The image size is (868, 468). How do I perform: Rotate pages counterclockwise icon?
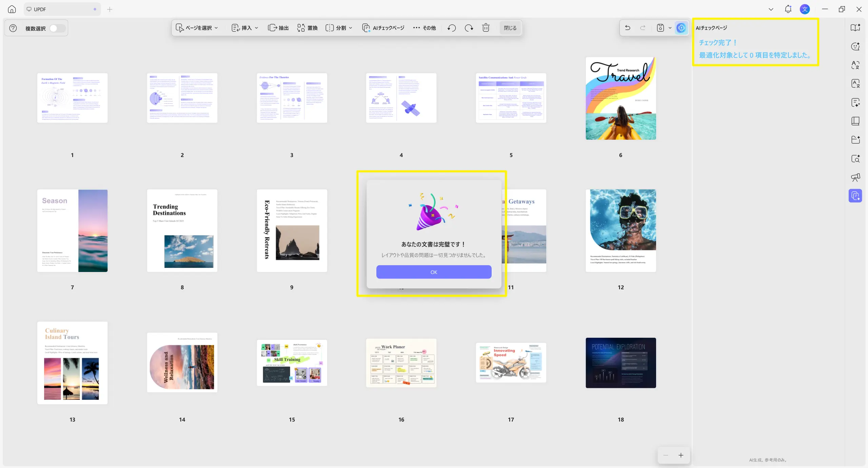451,28
